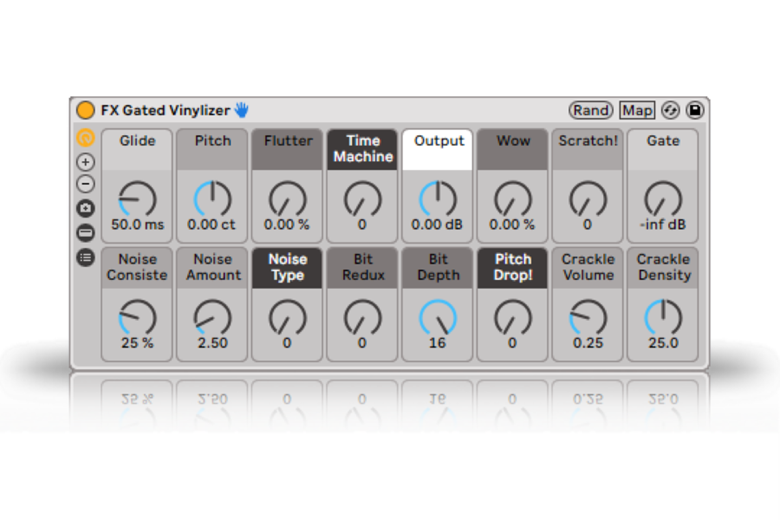This screenshot has height=520, width=780.
Task: Click the 25 % Noise Consiste value
Action: click(137, 343)
